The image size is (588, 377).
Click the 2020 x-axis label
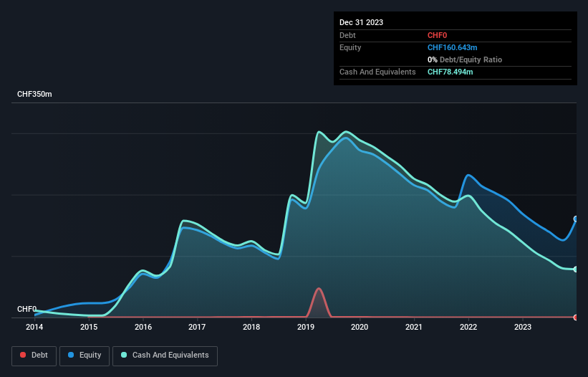[x=360, y=327]
